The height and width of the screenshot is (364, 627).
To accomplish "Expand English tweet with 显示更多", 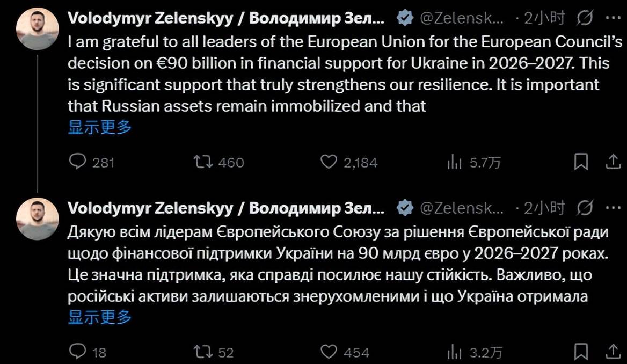I will click(x=100, y=127).
